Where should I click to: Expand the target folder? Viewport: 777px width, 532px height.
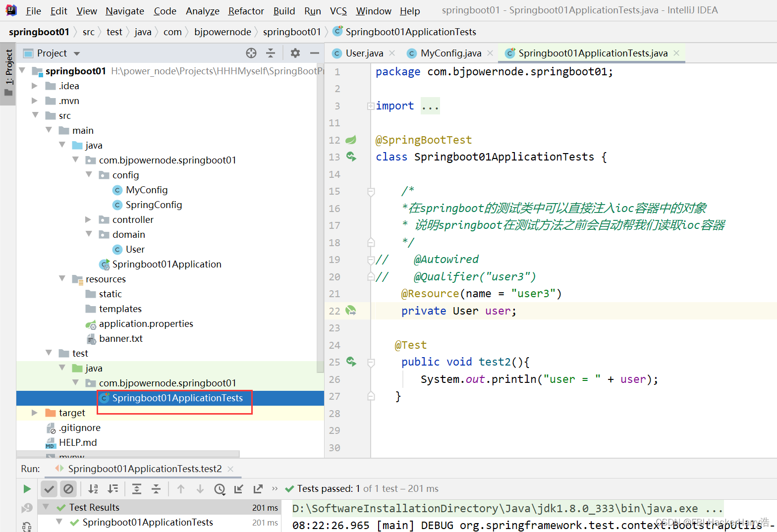[x=34, y=413]
